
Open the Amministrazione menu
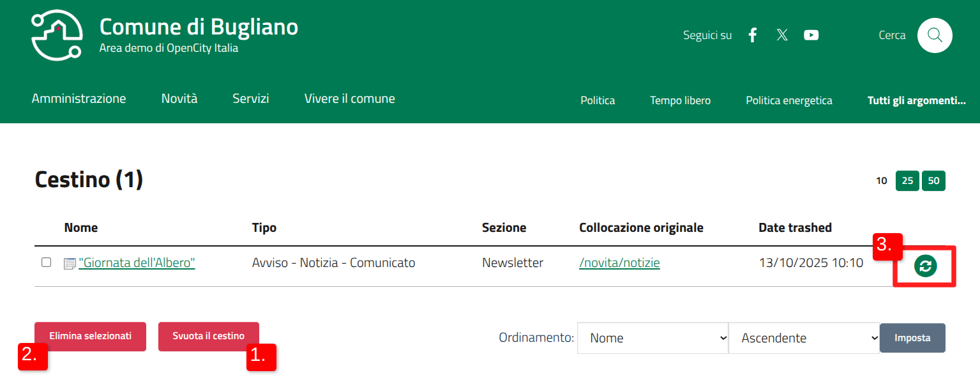(x=79, y=98)
